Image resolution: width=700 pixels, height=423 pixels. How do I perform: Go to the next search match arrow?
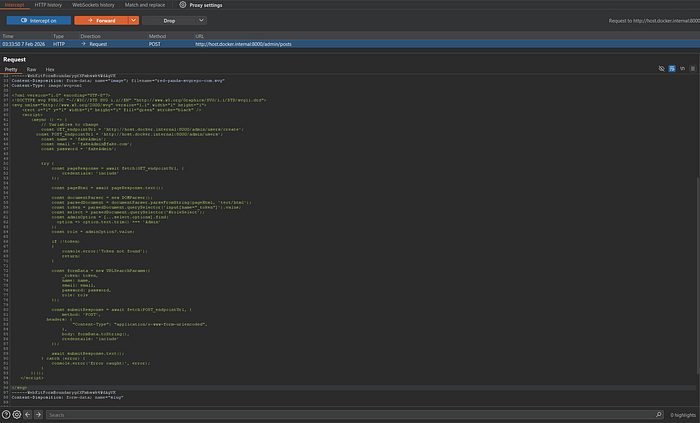(x=38, y=415)
